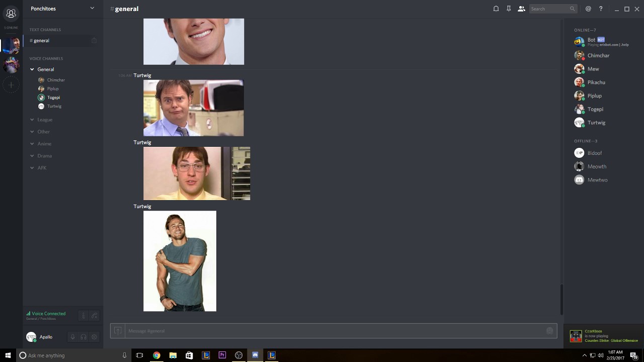Click the chat scrollbar thumb
644x362 pixels.
pyautogui.click(x=561, y=300)
